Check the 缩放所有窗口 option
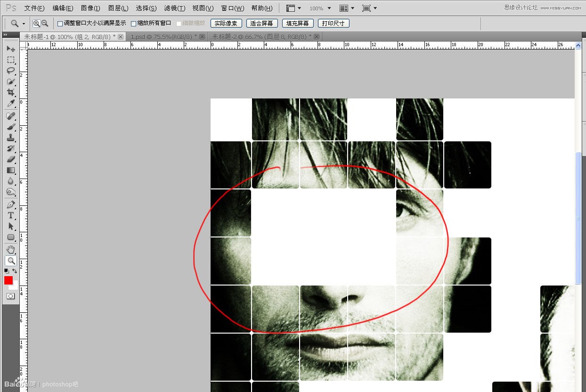 coord(133,24)
